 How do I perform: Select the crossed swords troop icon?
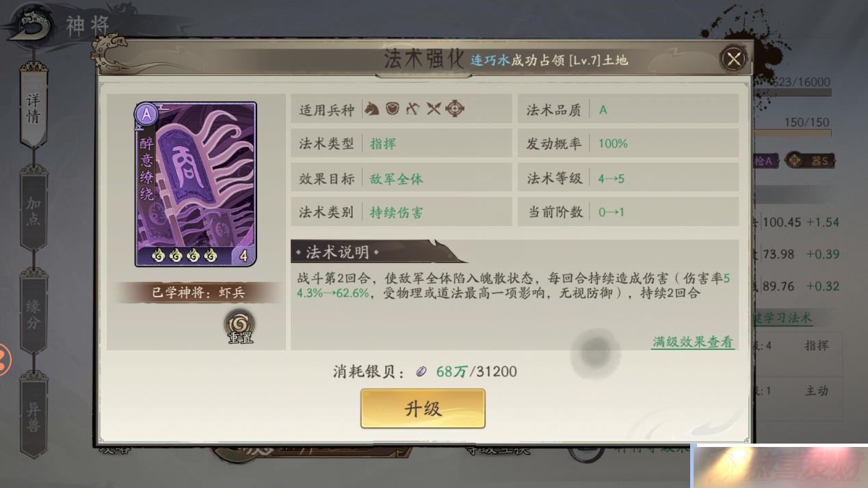point(434,109)
